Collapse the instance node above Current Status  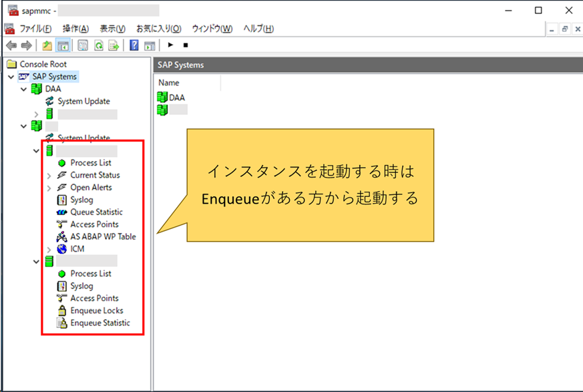[x=36, y=151]
